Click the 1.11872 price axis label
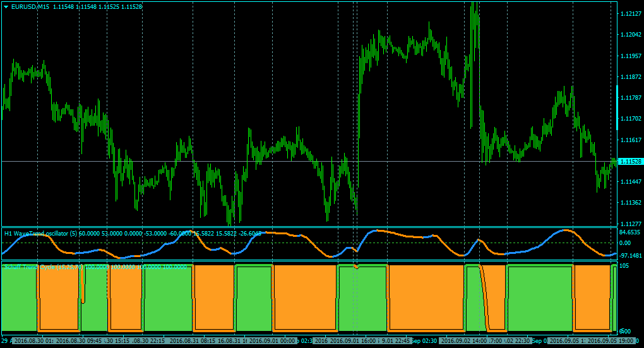Screen dimensions: 644x348 point(631,77)
